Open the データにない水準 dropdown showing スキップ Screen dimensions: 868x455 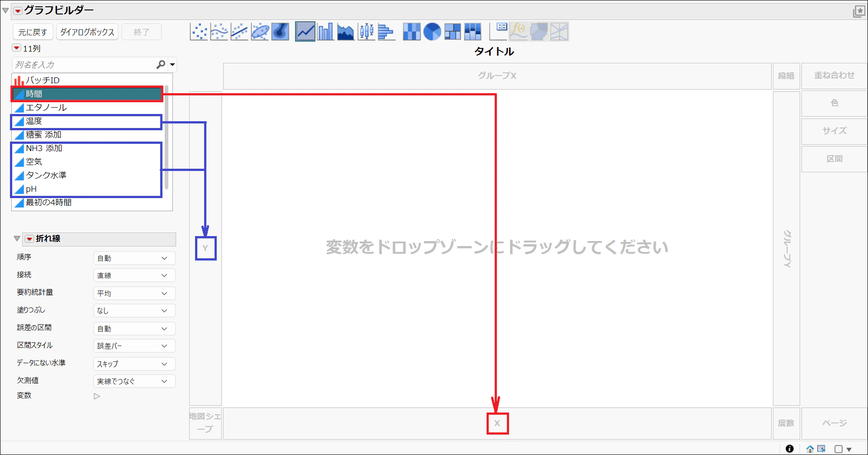pyautogui.click(x=134, y=364)
